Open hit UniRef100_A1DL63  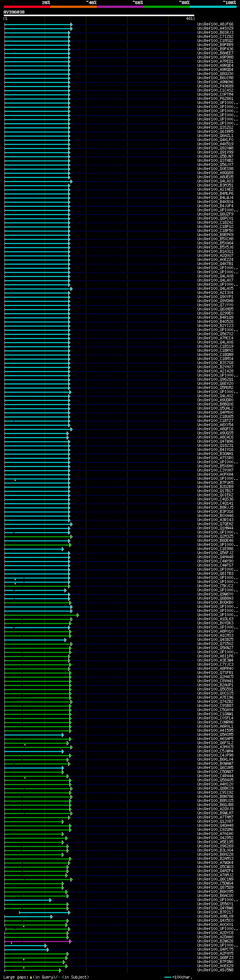215,619
